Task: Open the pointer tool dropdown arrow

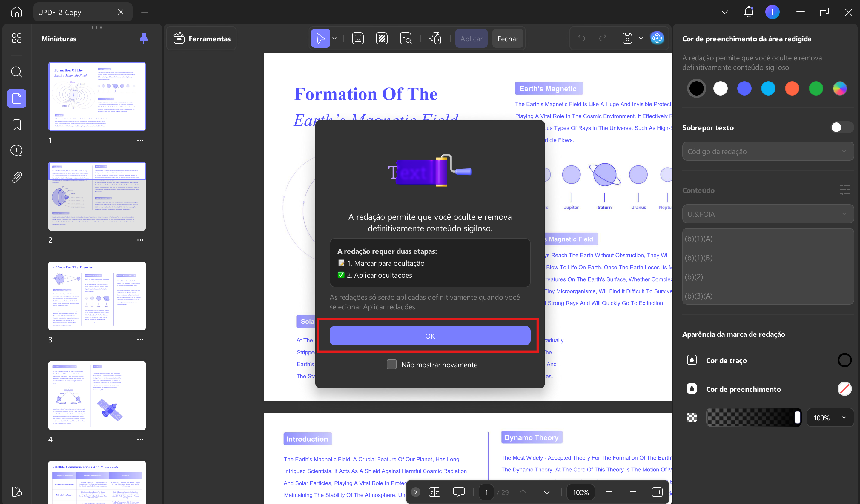Action: click(x=334, y=38)
